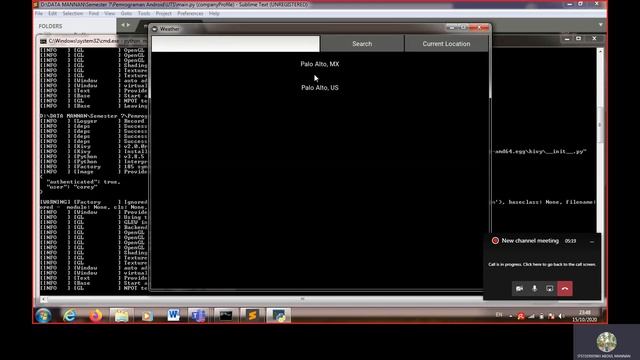
Task: Open the Tools menu in Sublime Text
Action: (x=144, y=13)
